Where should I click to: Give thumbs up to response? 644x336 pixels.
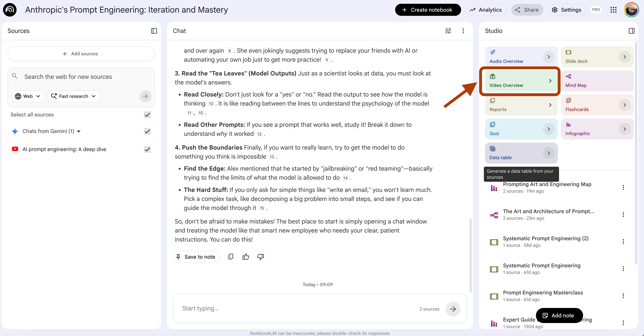[245, 257]
